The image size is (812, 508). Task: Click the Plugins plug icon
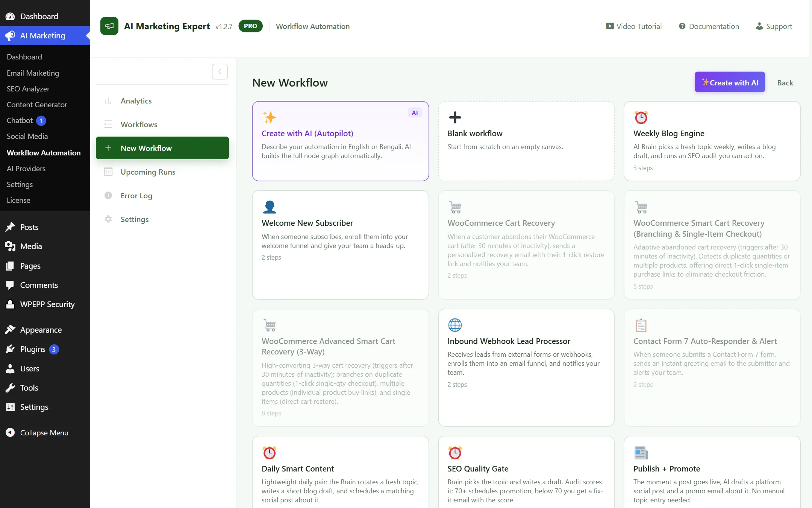point(10,349)
